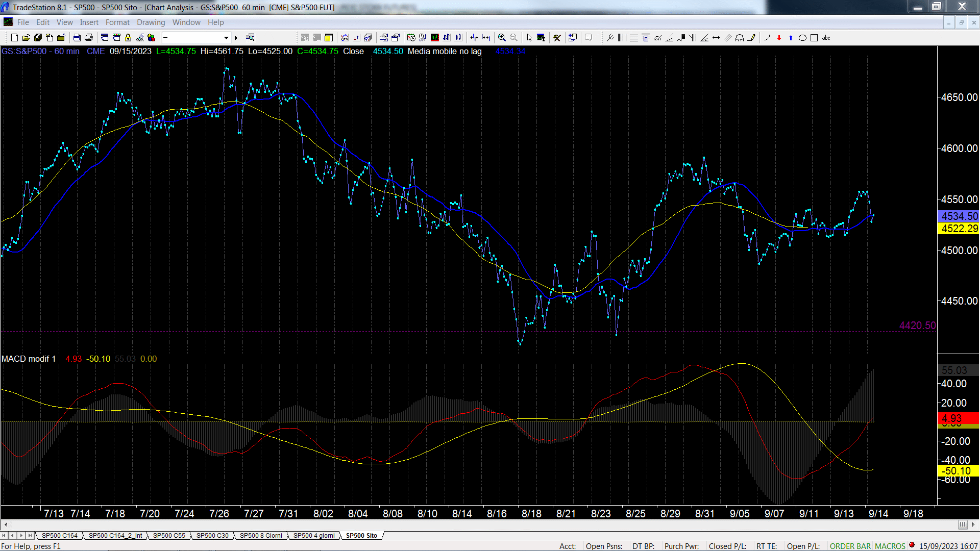Zoom out with the magnifier minus icon
980x551 pixels.
pos(513,38)
